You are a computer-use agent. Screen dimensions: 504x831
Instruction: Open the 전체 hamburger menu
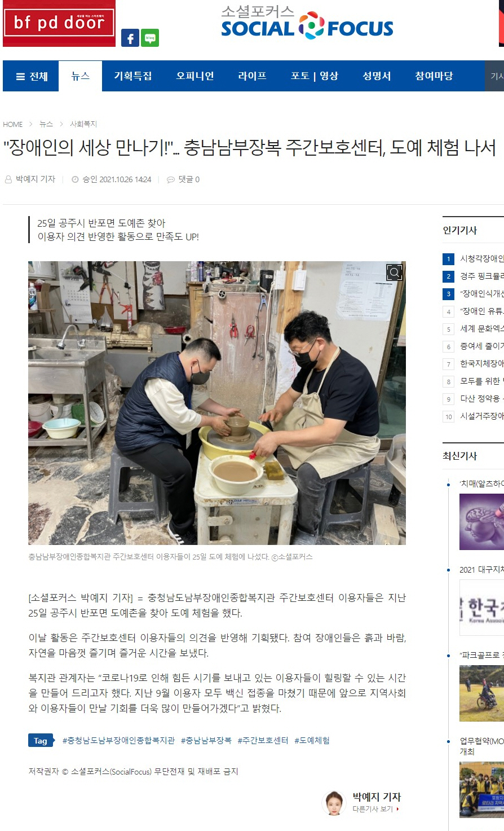(32, 76)
